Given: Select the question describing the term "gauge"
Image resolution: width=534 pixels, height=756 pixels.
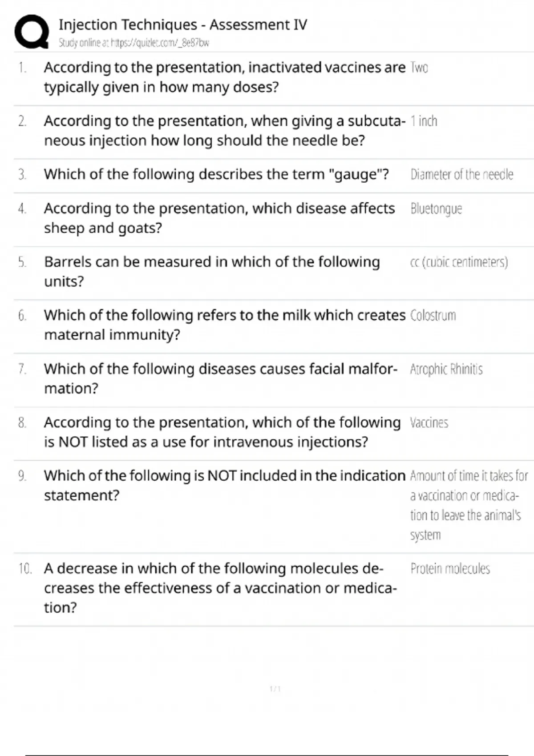Looking at the screenshot, I should pos(216,174).
